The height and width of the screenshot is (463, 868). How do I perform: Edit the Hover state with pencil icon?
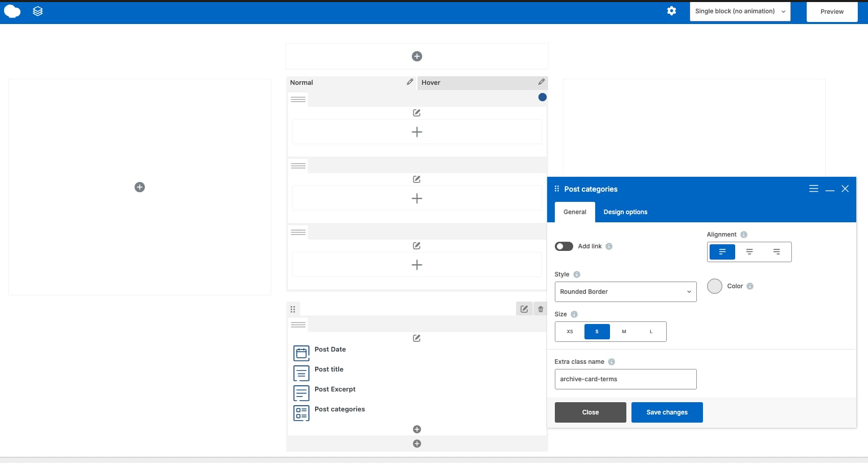[x=541, y=82]
